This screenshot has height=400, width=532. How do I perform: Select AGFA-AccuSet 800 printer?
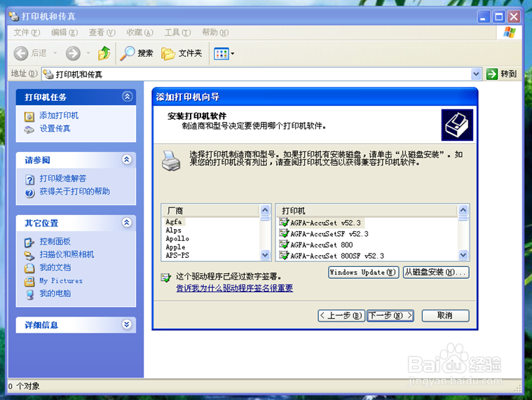tap(316, 244)
